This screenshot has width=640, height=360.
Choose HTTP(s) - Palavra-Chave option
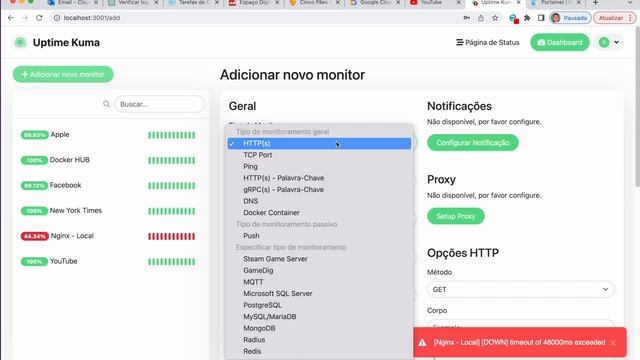pos(319,178)
